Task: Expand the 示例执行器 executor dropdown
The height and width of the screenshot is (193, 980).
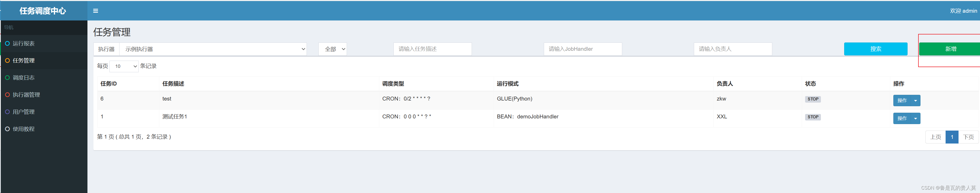Action: coord(213,49)
